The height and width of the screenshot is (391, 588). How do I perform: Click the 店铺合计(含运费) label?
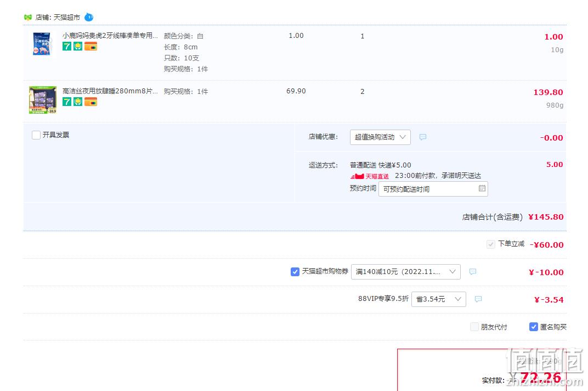(x=492, y=217)
